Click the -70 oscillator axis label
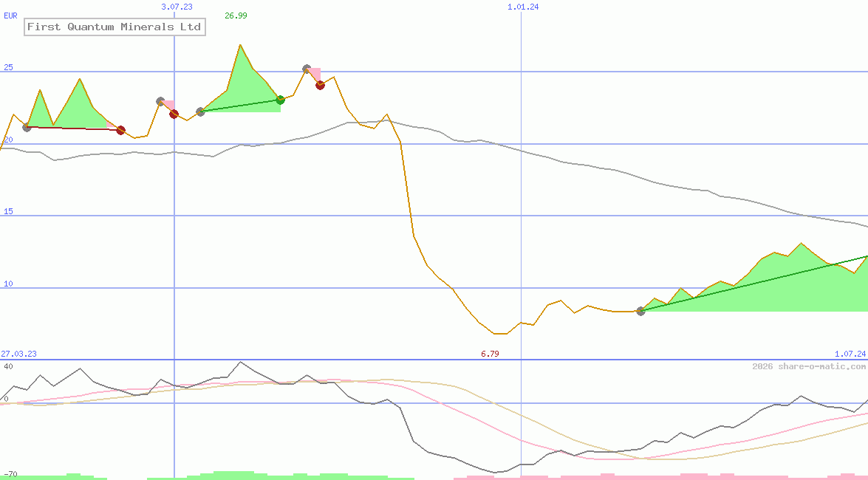 click(10, 473)
